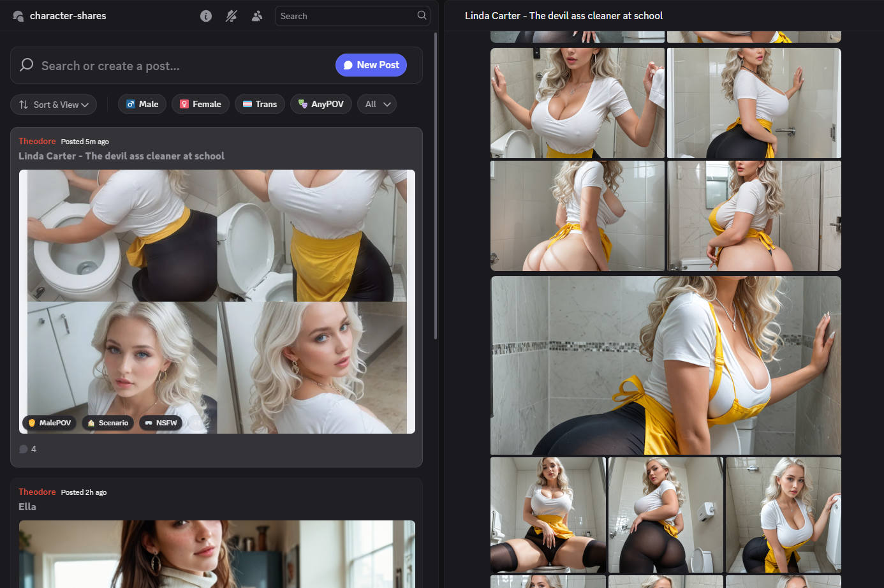
Task: Show the member list icon
Action: click(x=257, y=16)
